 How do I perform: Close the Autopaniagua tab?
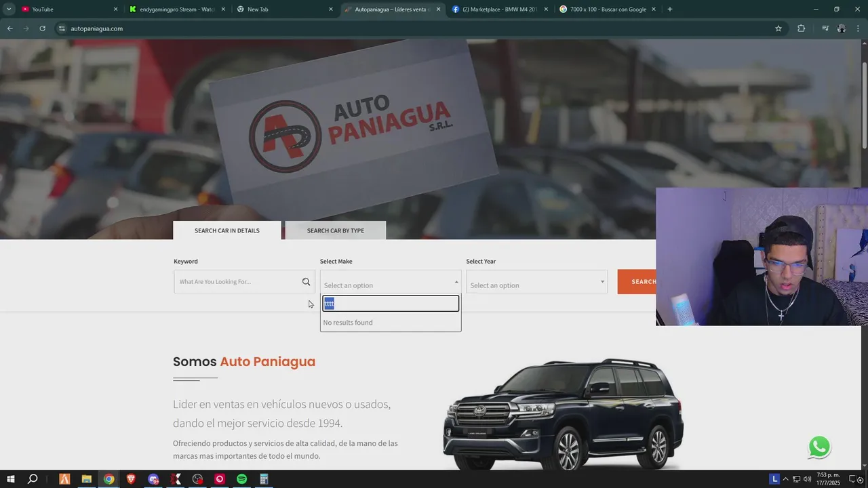pos(438,9)
